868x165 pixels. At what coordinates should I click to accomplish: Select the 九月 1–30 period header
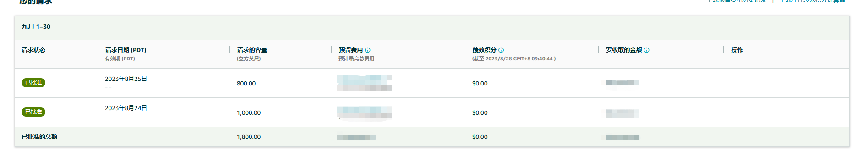click(x=36, y=27)
